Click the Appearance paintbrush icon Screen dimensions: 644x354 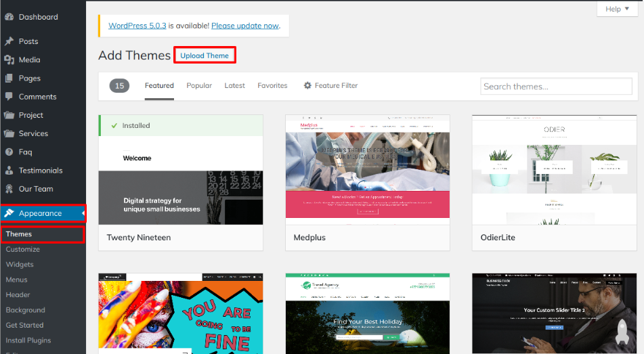[9, 213]
